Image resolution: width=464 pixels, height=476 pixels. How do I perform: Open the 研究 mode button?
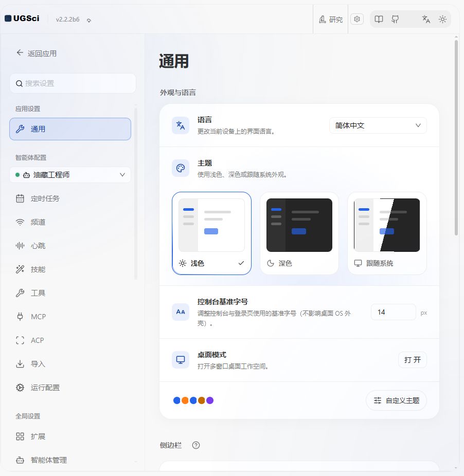330,20
